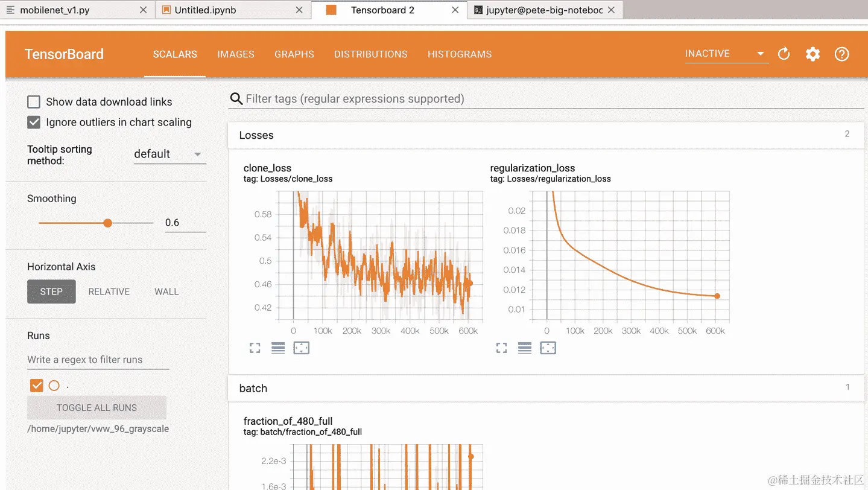Close the mobilenet_v1.py tab
The width and height of the screenshot is (868, 490).
coord(143,10)
